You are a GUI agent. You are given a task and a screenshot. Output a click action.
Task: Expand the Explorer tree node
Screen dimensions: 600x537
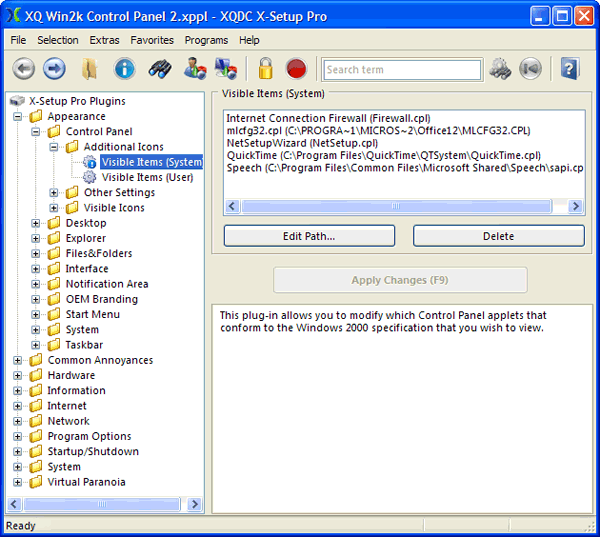[x=36, y=238]
